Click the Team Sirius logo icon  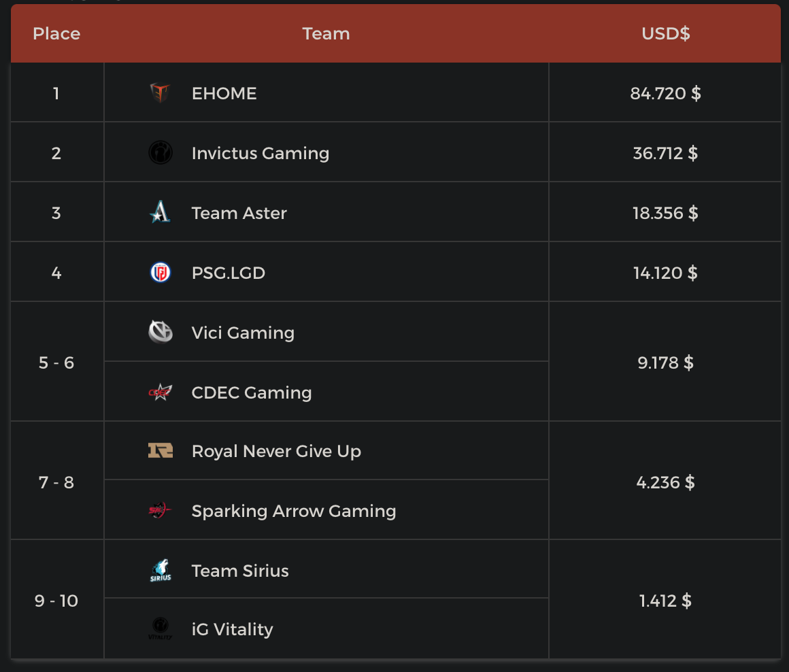pyautogui.click(x=160, y=571)
